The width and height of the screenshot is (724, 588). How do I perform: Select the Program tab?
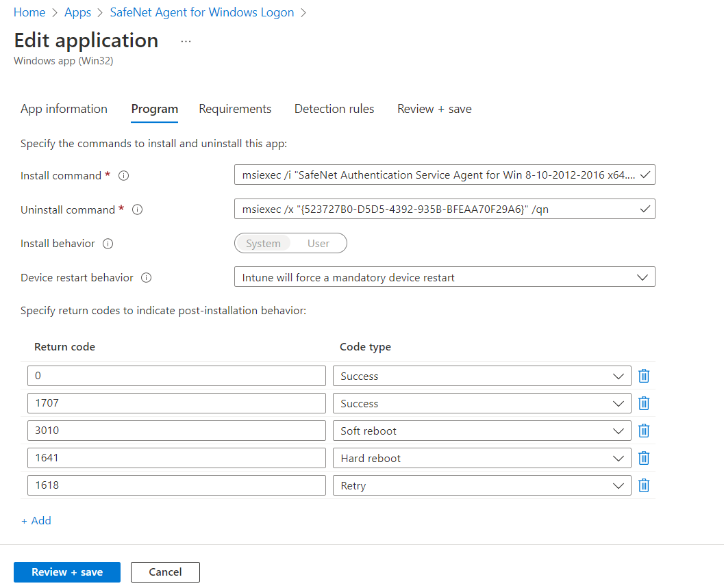point(154,109)
